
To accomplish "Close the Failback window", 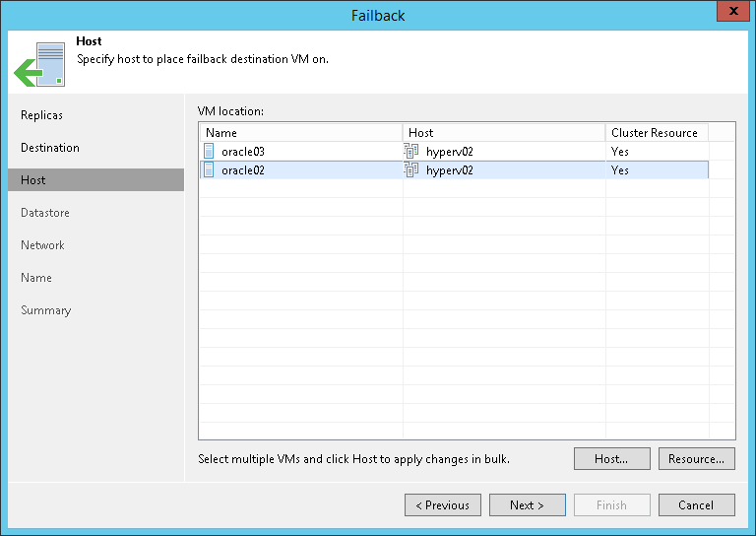I will tap(731, 13).
